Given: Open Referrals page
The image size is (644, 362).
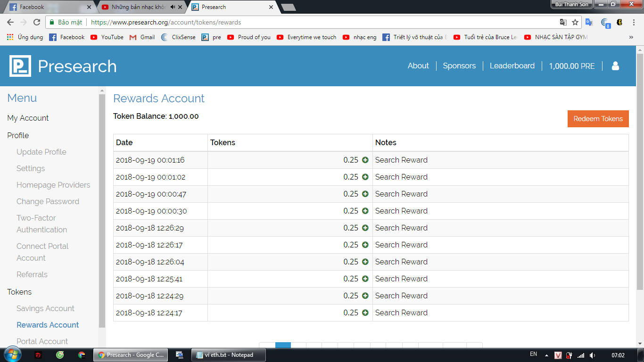Looking at the screenshot, I should pos(32,274).
